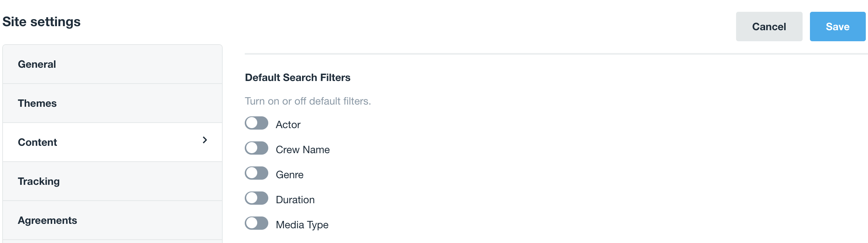This screenshot has height=243, width=868.
Task: Select the Content menu item
Action: click(37, 142)
